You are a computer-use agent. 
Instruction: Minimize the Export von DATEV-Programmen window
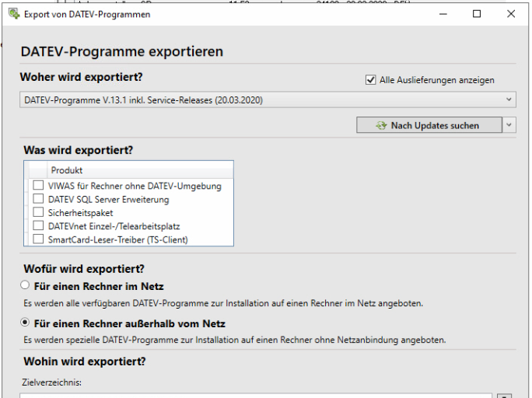pyautogui.click(x=443, y=14)
